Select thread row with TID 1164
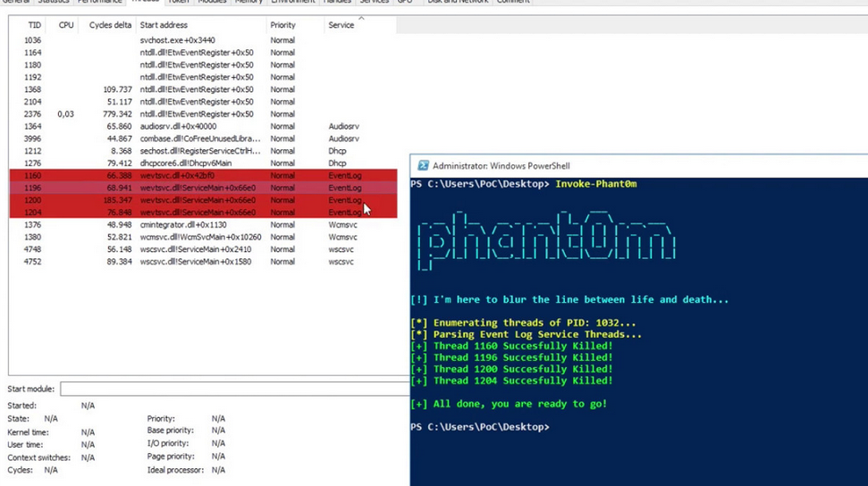 click(x=203, y=53)
